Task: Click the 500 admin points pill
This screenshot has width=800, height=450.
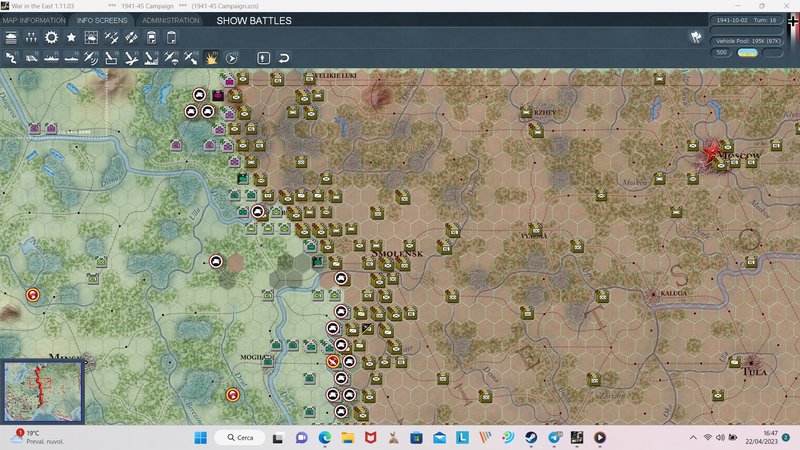Action: tap(721, 53)
